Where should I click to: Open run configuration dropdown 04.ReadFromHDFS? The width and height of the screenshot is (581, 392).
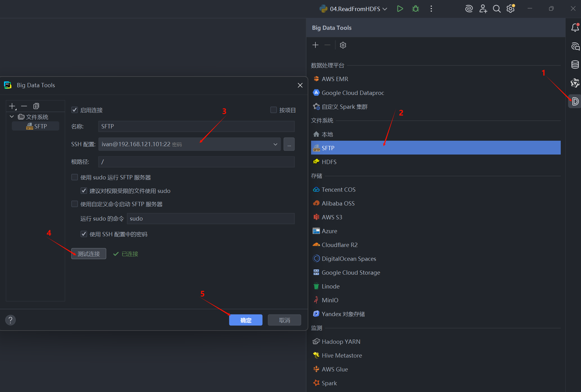pos(353,9)
